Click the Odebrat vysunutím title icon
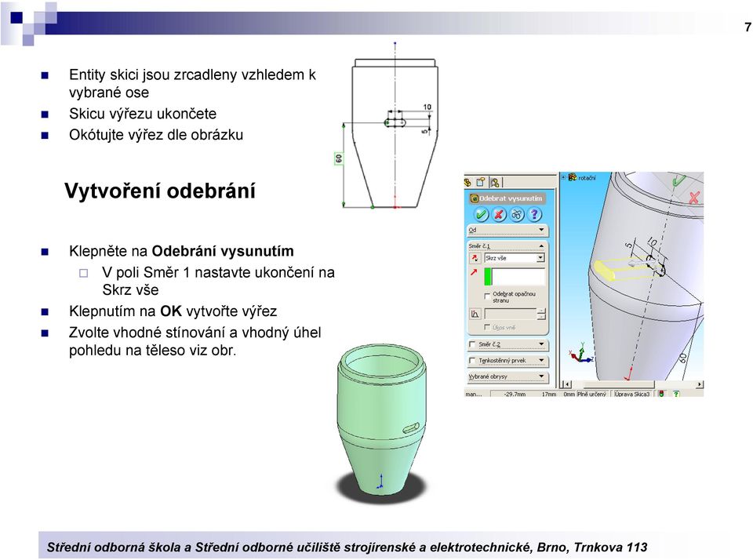Viewport: 753px width, 560px height. pos(474,198)
